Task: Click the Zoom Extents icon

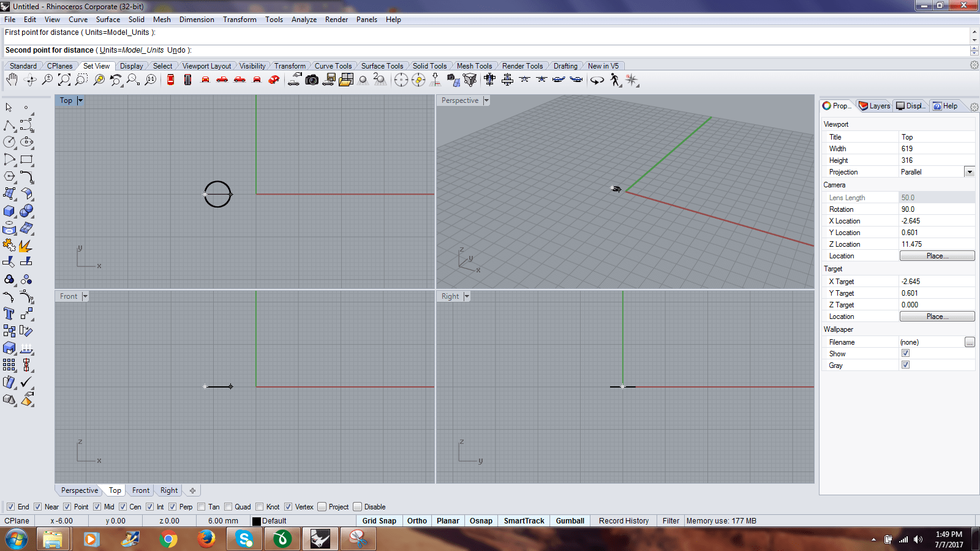Action: coord(64,80)
